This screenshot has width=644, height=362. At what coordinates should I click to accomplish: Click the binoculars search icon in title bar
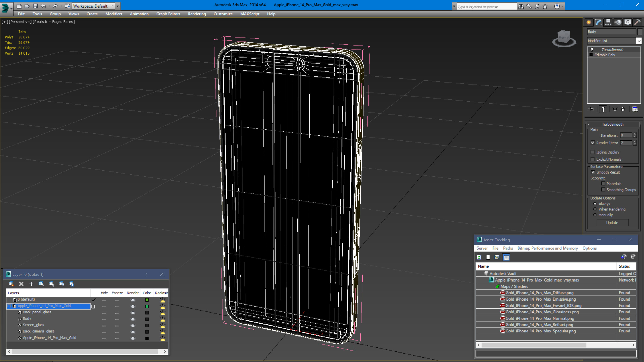tap(521, 6)
